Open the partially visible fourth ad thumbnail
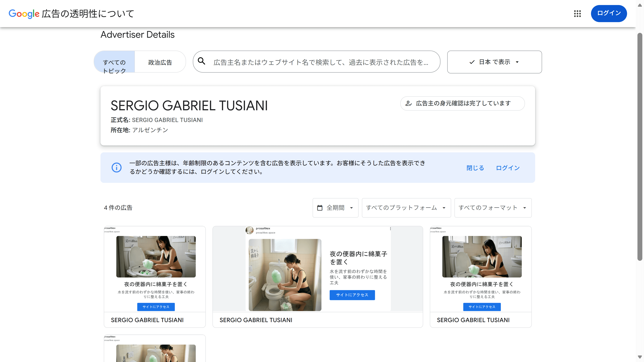 pos(156,353)
